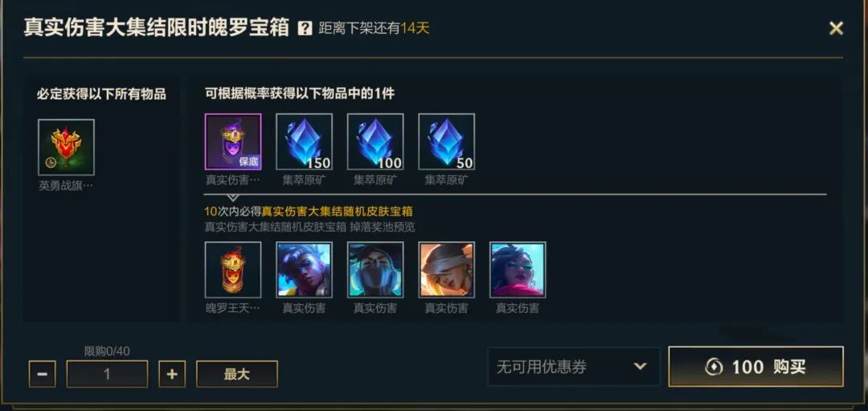The image size is (868, 411).
Task: Click the 150 集萃原矿 crystal icon
Action: (x=304, y=142)
